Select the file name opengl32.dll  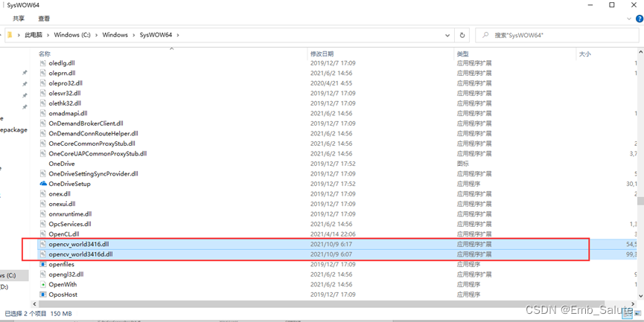coord(66,274)
